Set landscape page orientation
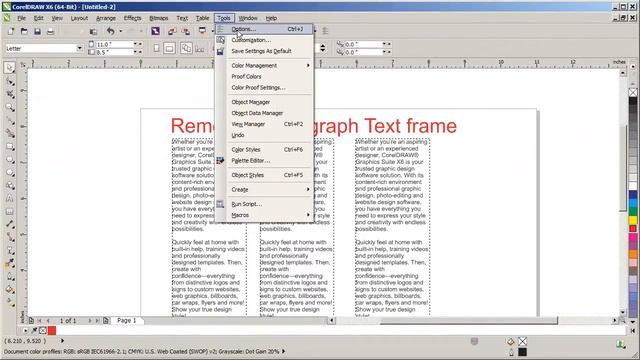Screen dimensions: 640x360 point(169,49)
